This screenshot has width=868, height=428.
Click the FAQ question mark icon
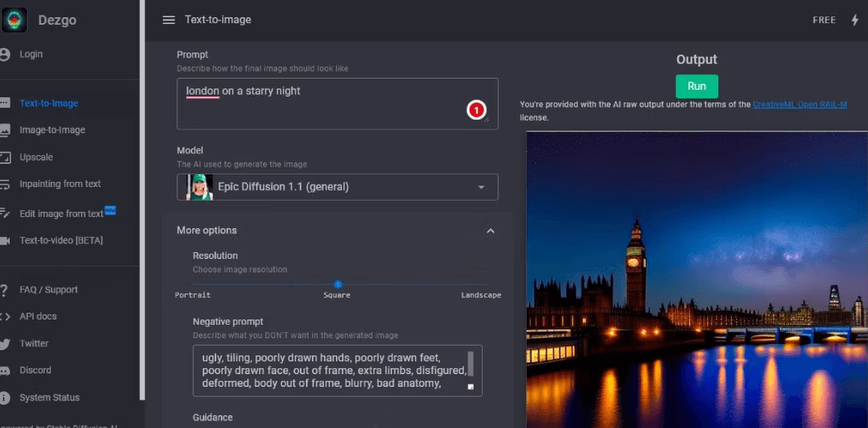click(4, 290)
